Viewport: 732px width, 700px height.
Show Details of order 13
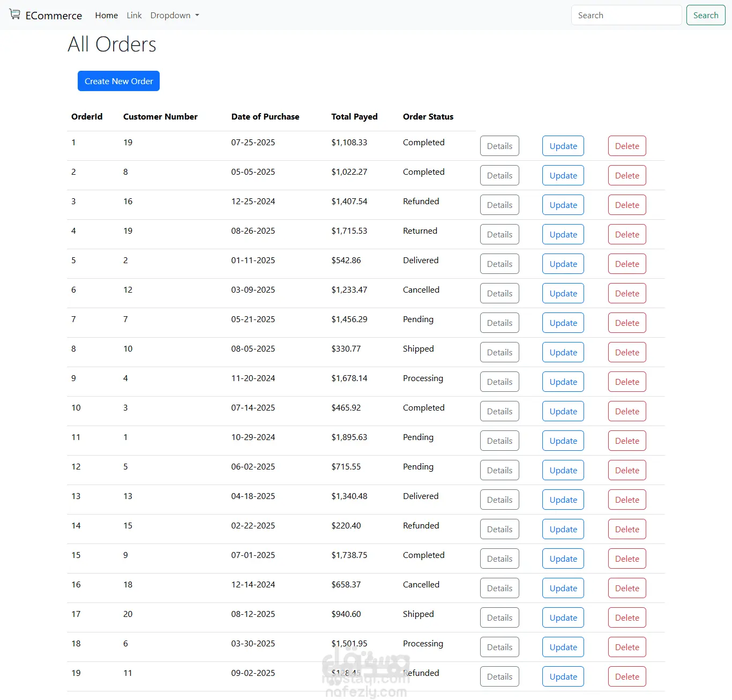[499, 500]
